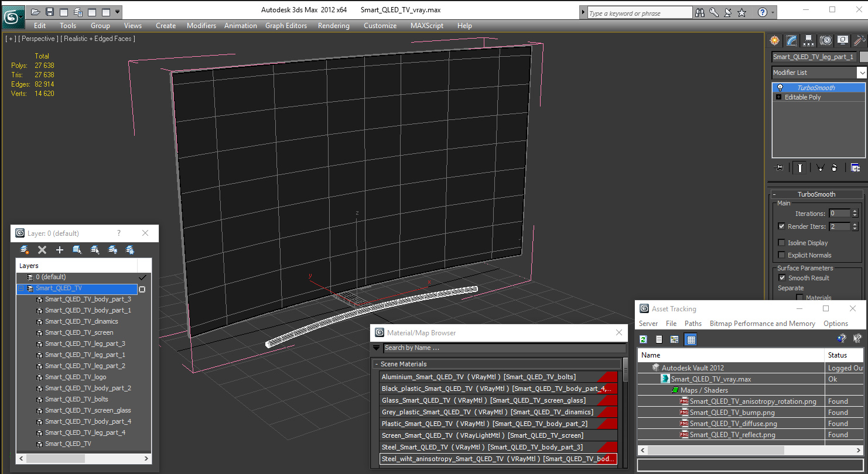The width and height of the screenshot is (868, 474).
Task: Click the blue question mark Help icon
Action: (x=762, y=12)
